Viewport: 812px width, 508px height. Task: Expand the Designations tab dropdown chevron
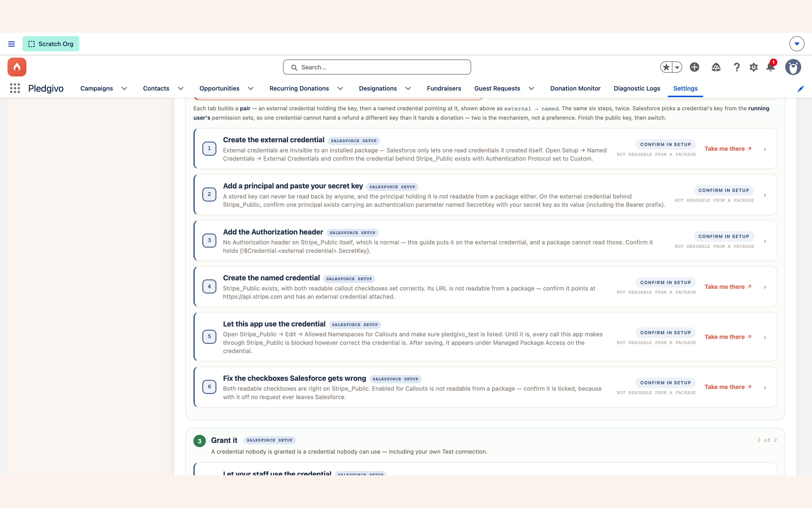coord(408,88)
